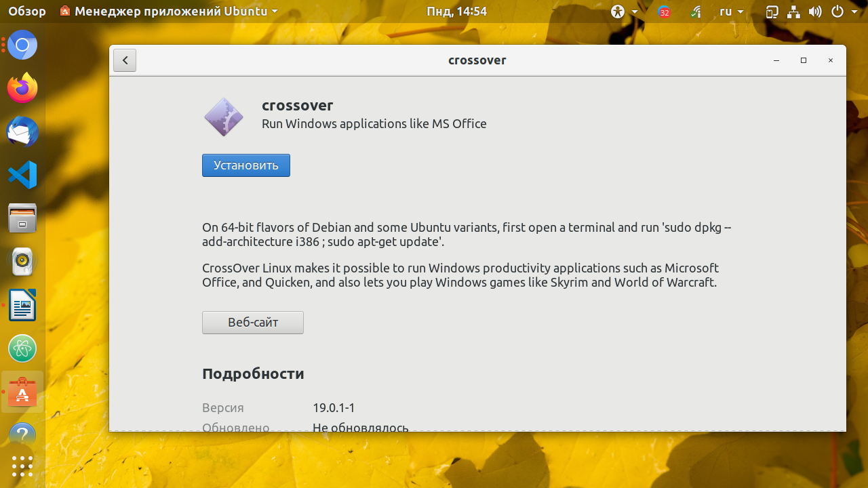The image size is (868, 488).
Task: Click the red tray icon showing 32
Action: tap(665, 12)
